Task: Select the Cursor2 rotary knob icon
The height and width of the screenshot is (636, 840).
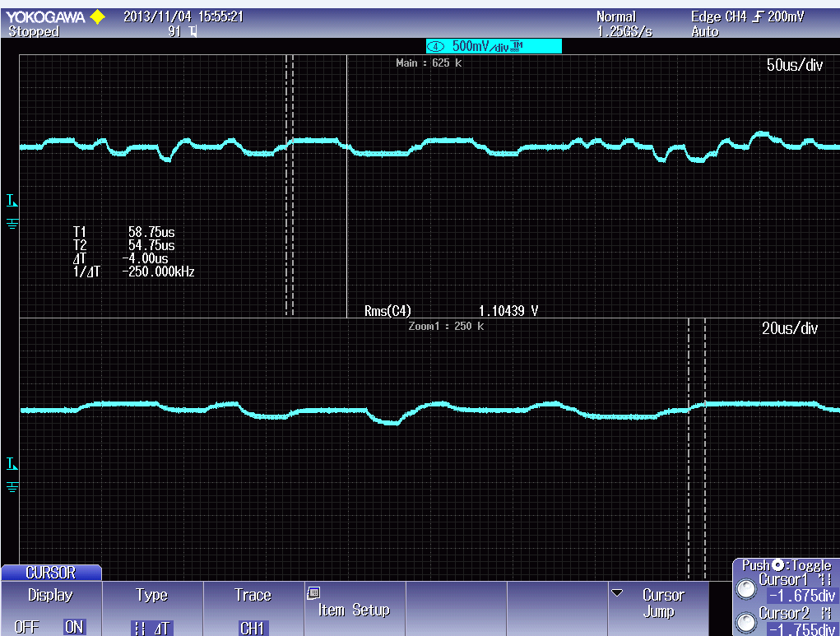Action: 746,623
